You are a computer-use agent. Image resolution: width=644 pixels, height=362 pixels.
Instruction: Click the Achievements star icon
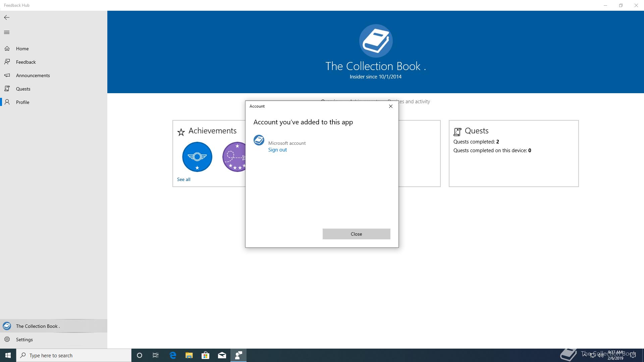point(181,132)
